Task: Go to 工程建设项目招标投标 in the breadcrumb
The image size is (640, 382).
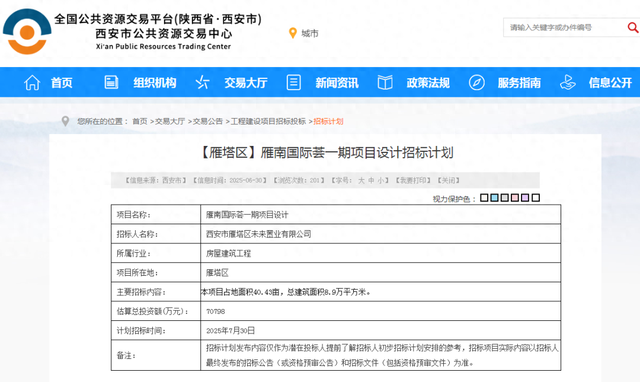Action: pyautogui.click(x=268, y=121)
